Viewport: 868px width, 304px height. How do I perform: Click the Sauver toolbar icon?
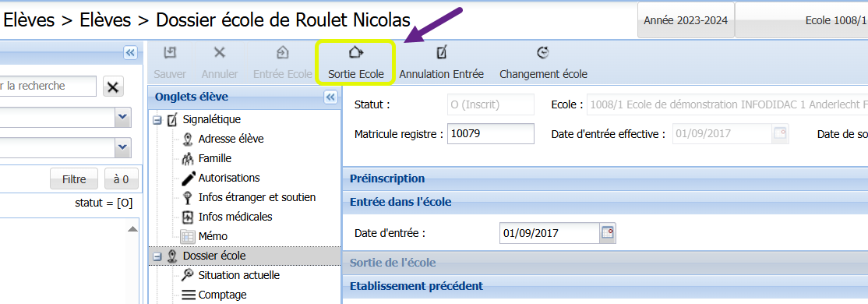click(x=170, y=52)
